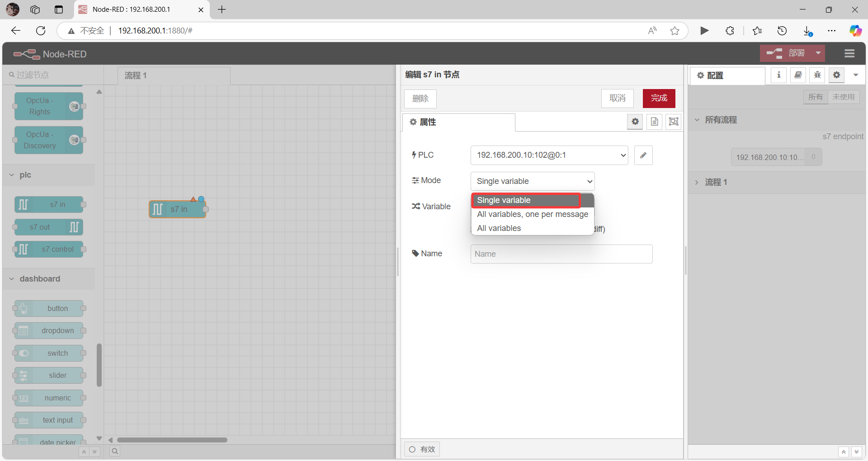Choose 'All variables, one per message' option
The image size is (868, 461).
point(533,214)
